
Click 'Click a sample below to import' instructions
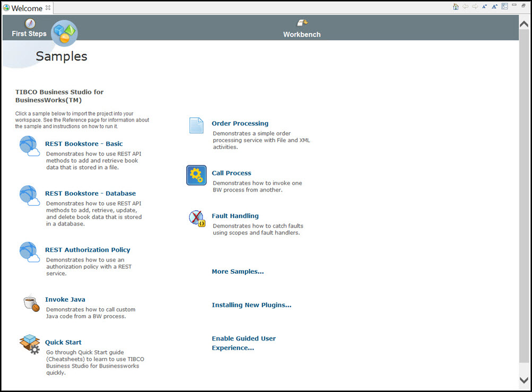(82, 120)
